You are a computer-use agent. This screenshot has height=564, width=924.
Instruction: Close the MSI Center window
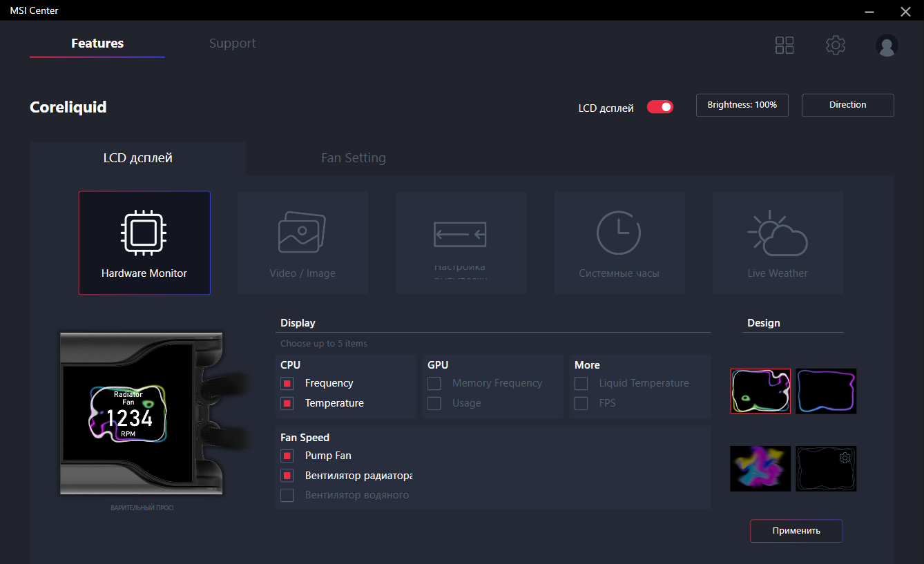click(x=905, y=10)
